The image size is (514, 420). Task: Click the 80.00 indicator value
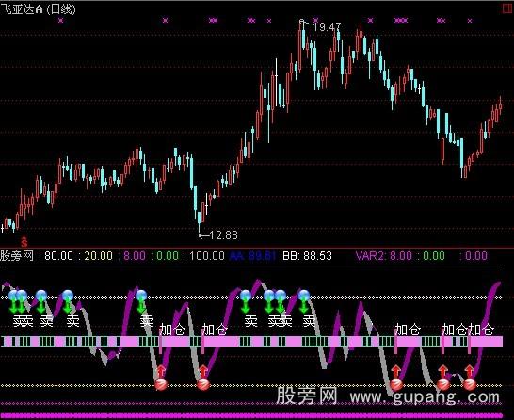tap(58, 256)
